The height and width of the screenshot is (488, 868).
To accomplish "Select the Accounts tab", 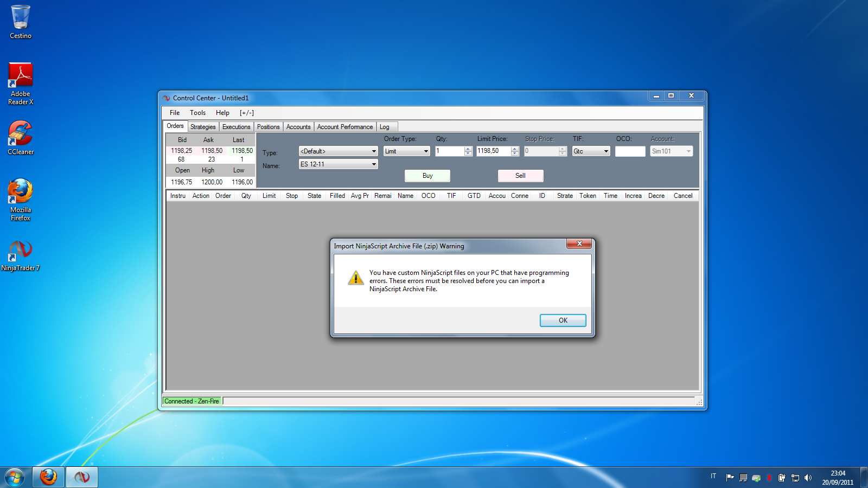I will click(x=298, y=127).
